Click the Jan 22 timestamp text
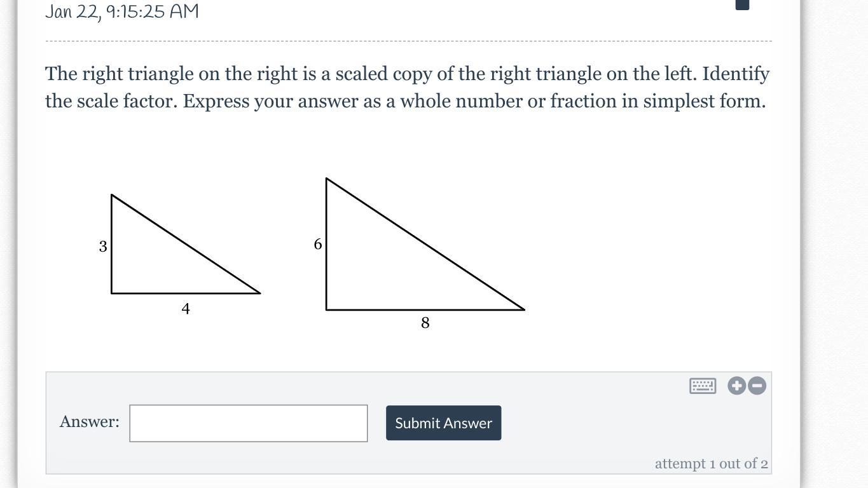This screenshot has width=868, height=488. pyautogui.click(x=122, y=12)
